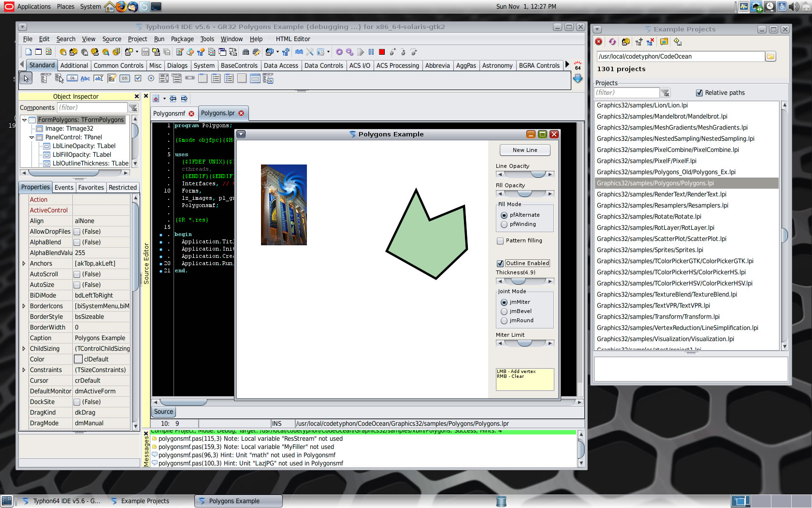The height and width of the screenshot is (508, 812).
Task: Expand the BorderIcons property
Action: 24,306
